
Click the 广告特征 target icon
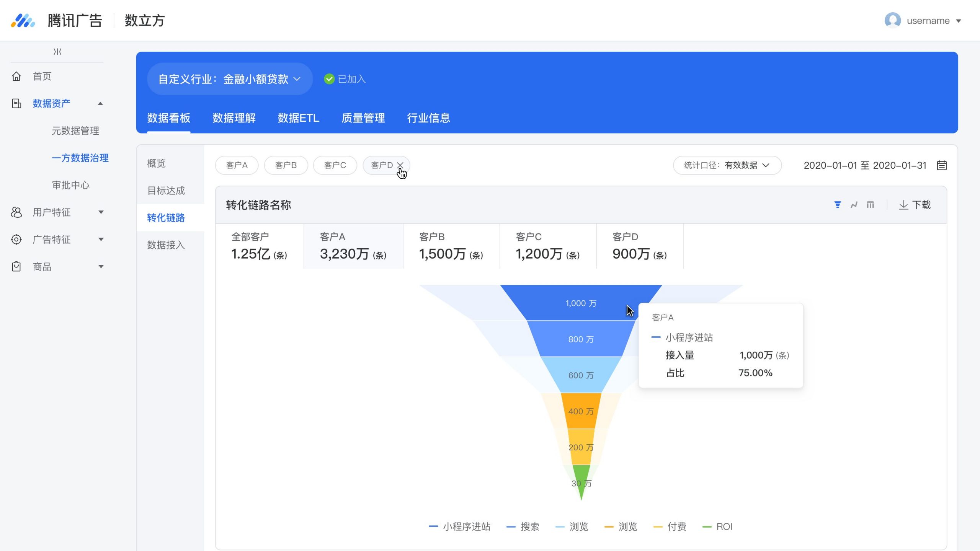pos(16,240)
